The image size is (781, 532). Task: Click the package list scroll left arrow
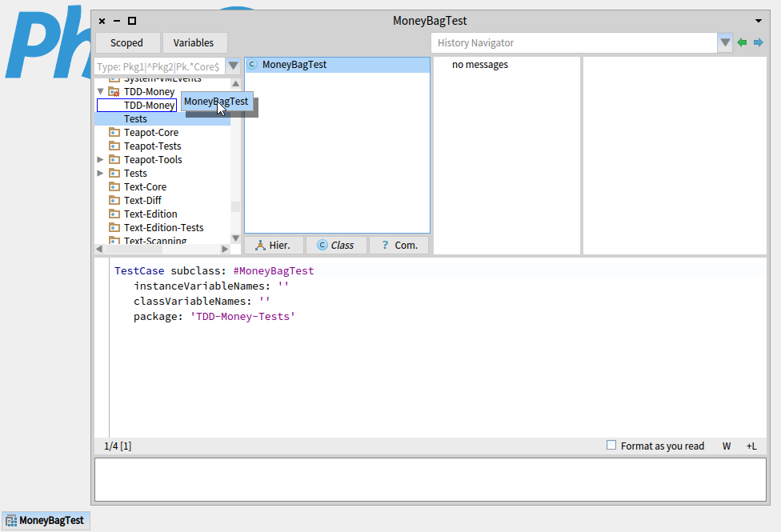click(x=99, y=249)
